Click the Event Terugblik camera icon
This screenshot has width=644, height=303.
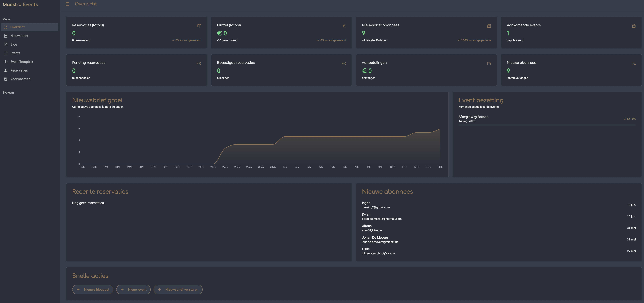tap(6, 62)
